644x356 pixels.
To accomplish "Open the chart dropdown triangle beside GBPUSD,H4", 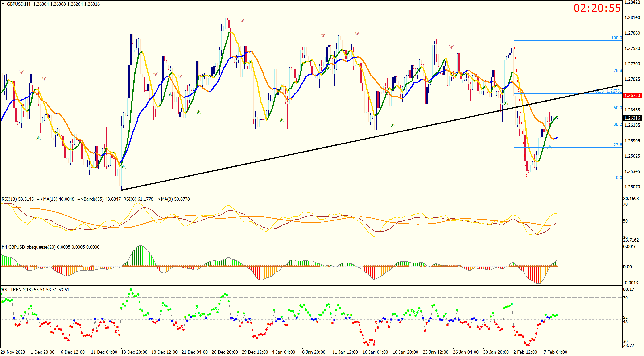I will point(3,4).
